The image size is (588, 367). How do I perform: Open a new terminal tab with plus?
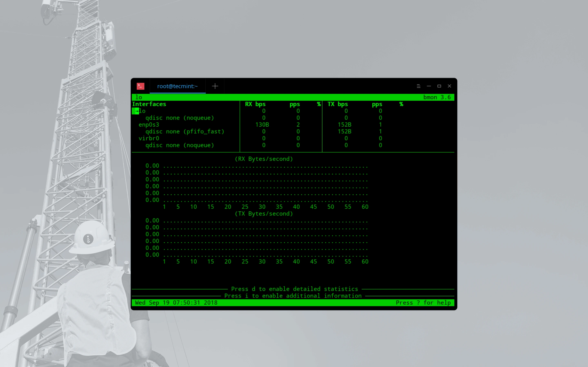click(215, 86)
